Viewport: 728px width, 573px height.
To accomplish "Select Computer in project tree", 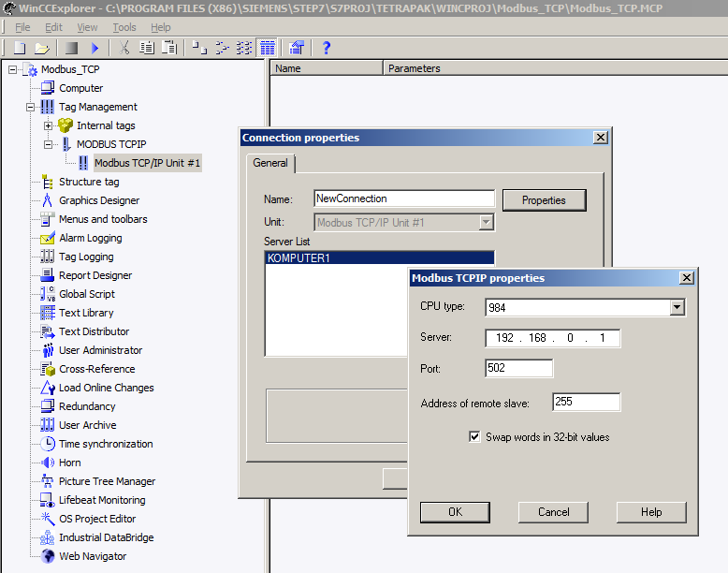I will pyautogui.click(x=80, y=88).
